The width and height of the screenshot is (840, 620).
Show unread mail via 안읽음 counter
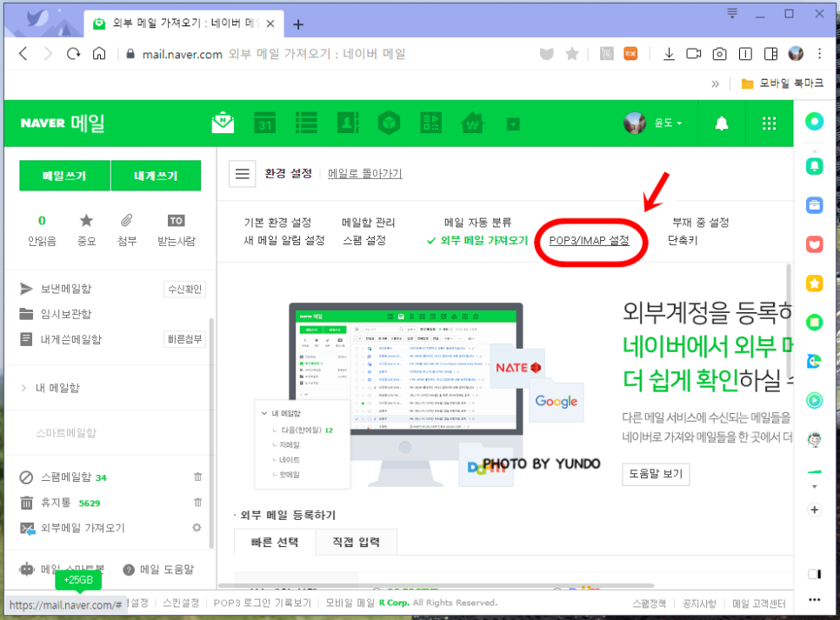pyautogui.click(x=42, y=231)
